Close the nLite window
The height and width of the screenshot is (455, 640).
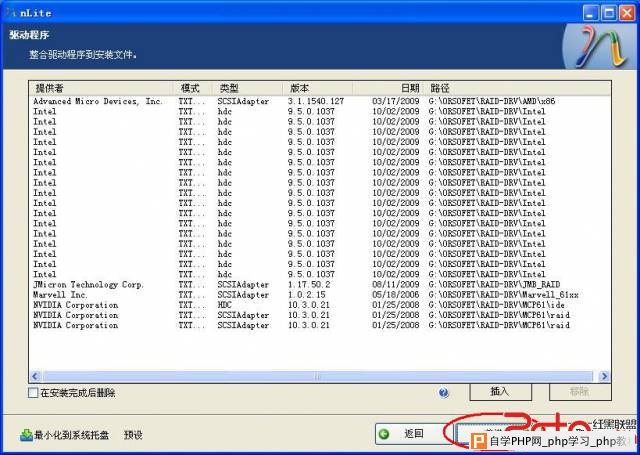[x=627, y=13]
